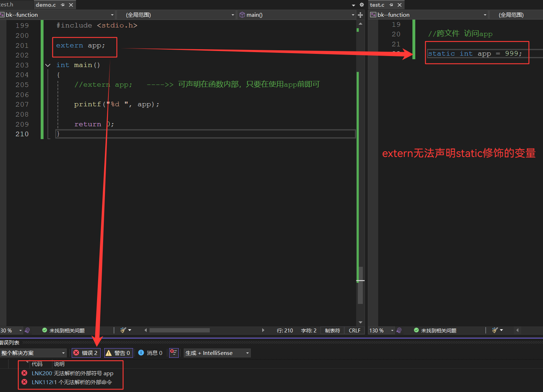The height and width of the screenshot is (392, 543).
Task: Click line number 207 in demo.c
Action: 22,105
